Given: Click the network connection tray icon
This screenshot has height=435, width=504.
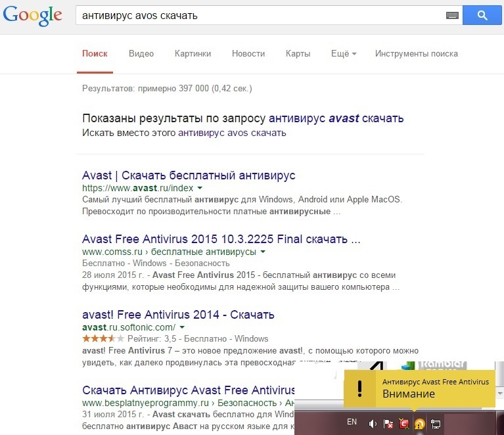Looking at the screenshot, I should point(435,424).
